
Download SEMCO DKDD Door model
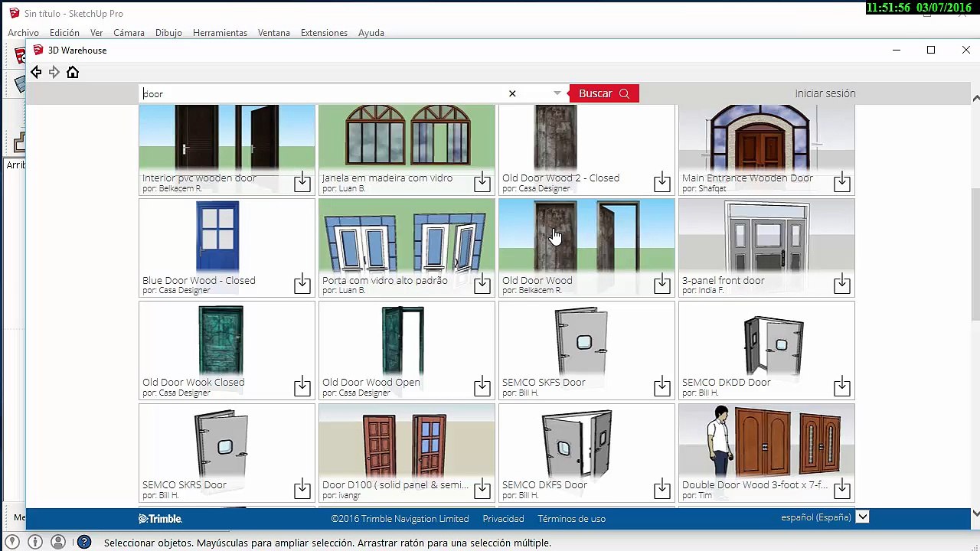[x=842, y=386]
